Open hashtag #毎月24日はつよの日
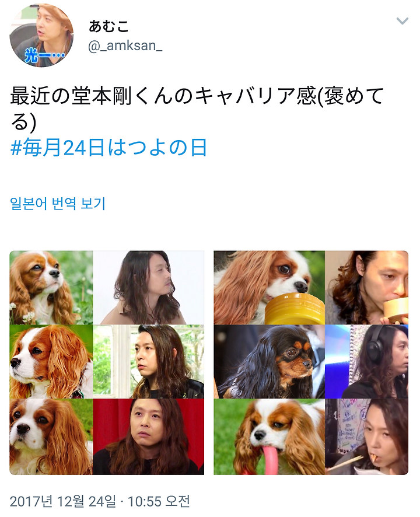 [x=108, y=147]
